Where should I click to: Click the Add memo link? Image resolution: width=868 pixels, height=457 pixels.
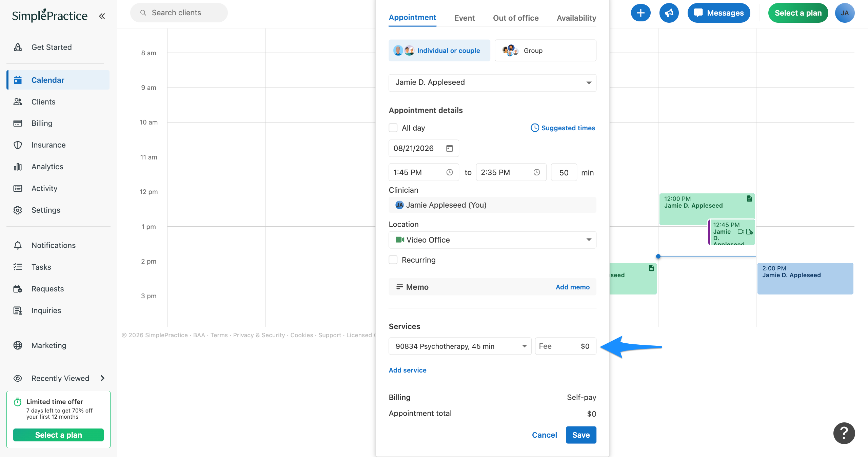573,287
